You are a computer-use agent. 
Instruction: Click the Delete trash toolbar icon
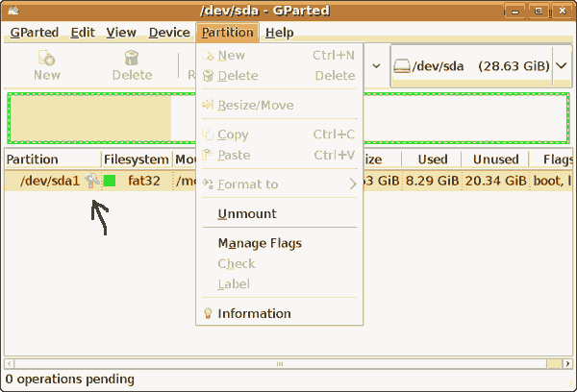pos(132,58)
